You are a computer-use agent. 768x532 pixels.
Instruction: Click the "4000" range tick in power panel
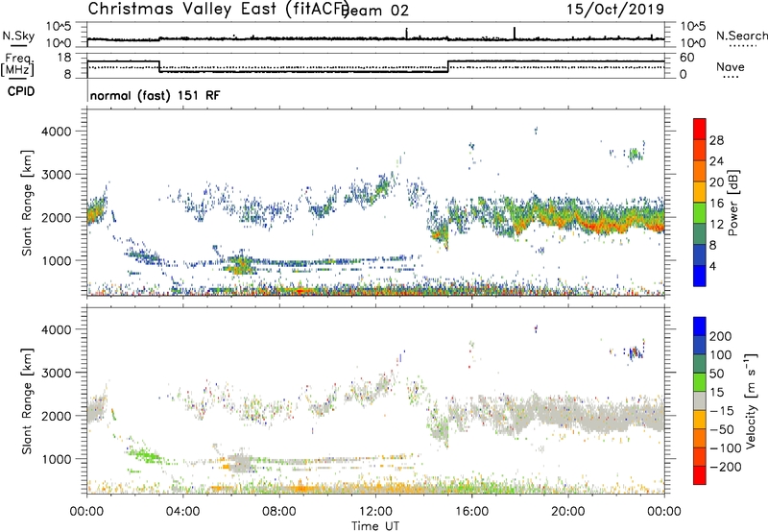(57, 132)
